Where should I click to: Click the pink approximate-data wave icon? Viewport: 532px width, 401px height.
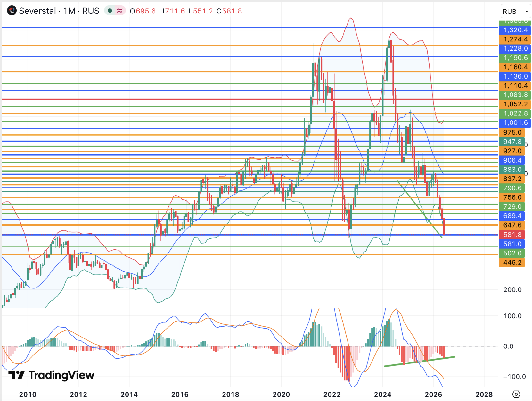[120, 11]
